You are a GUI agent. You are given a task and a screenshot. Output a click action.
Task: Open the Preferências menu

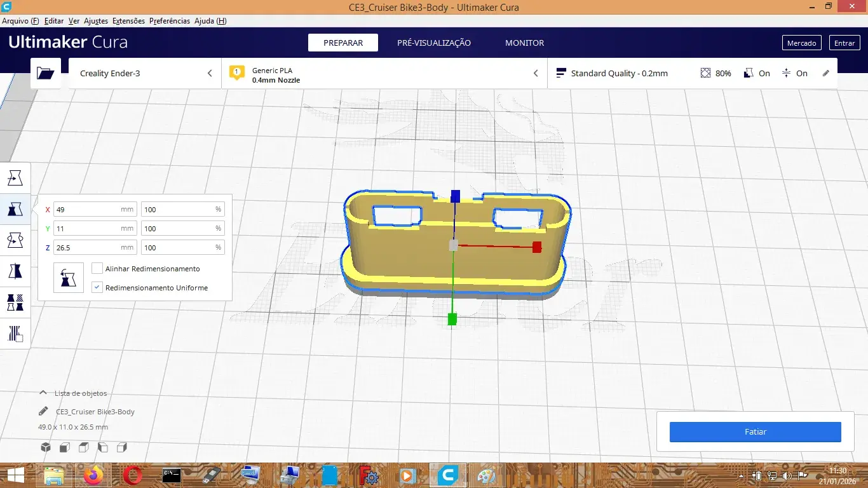(170, 21)
